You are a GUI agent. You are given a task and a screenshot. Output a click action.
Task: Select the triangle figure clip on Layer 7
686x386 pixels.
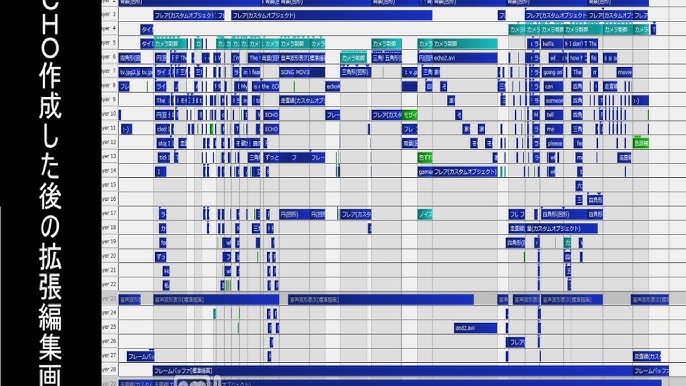355,72
